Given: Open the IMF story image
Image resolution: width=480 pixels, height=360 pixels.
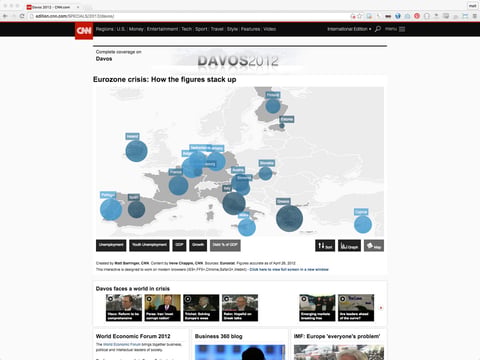Looking at the screenshot, I should (x=339, y=352).
